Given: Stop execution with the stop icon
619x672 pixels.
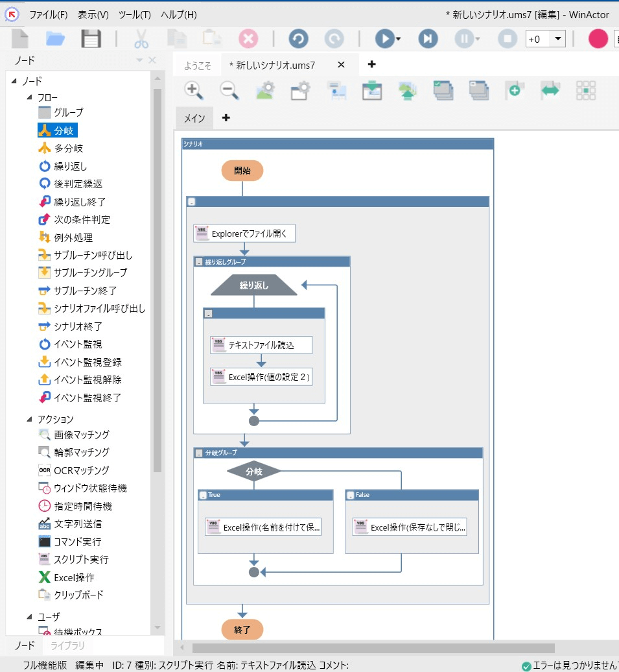Looking at the screenshot, I should 507,39.
